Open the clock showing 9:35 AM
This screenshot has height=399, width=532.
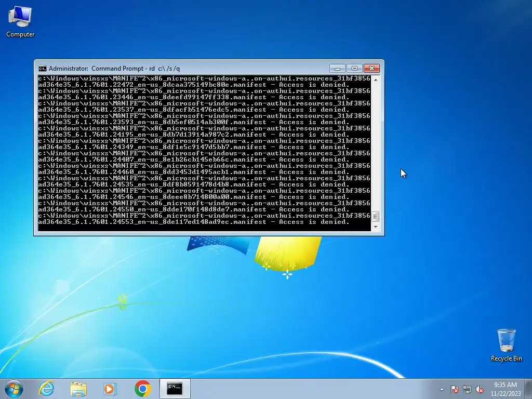click(505, 389)
